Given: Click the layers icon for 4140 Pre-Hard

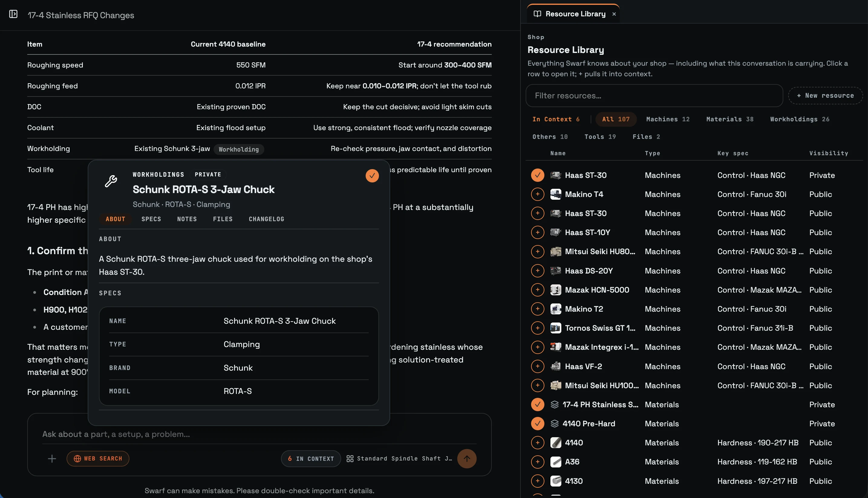Looking at the screenshot, I should [554, 424].
